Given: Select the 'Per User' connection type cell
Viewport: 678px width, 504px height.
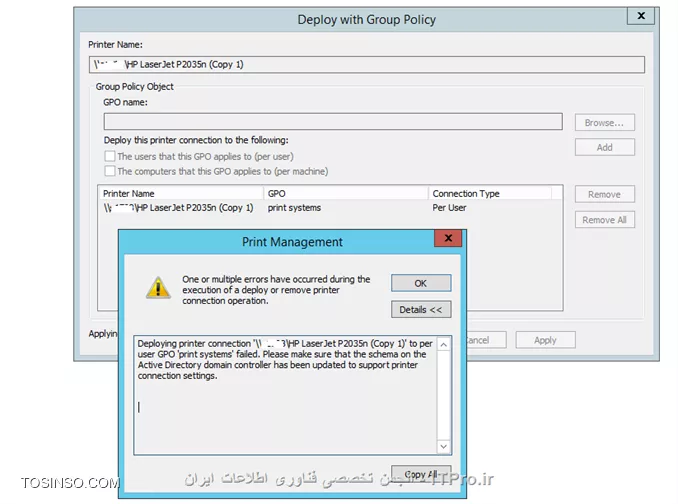Looking at the screenshot, I should [x=449, y=208].
